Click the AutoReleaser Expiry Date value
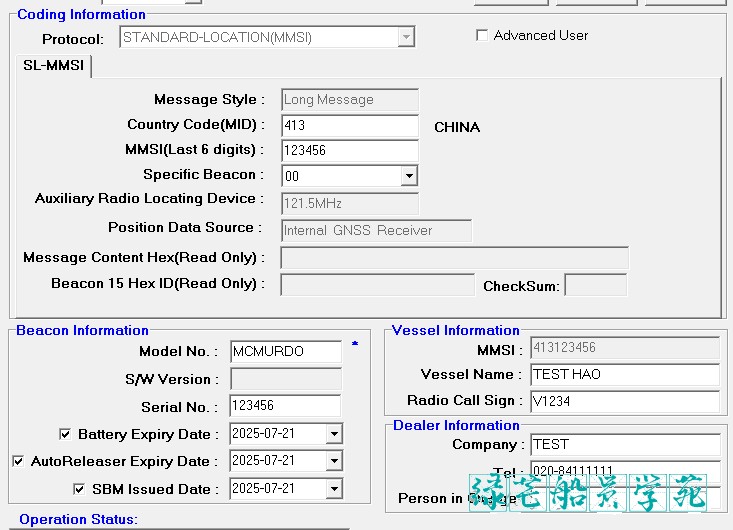 click(264, 461)
